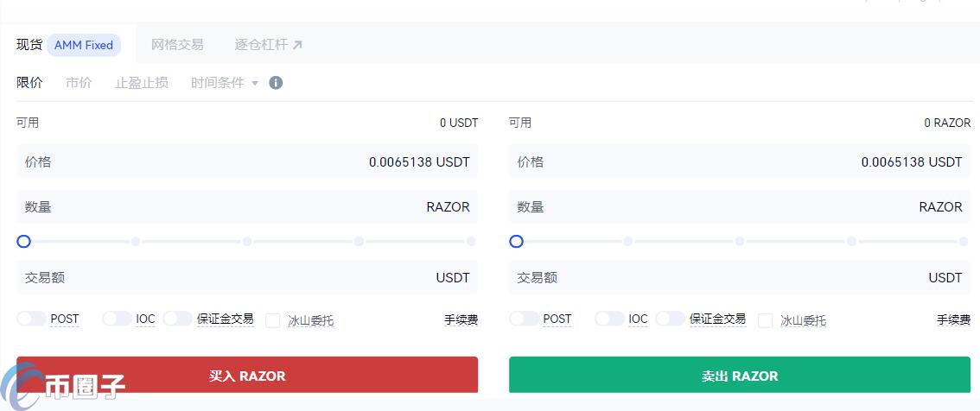Click sell-side 数量 RAZOR input field

point(740,206)
